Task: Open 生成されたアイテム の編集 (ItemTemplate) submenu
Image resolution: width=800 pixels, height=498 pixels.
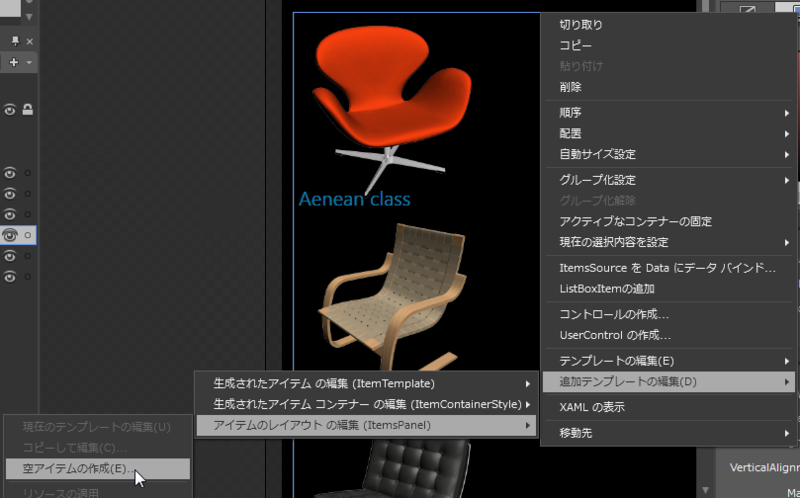Action: click(366, 384)
